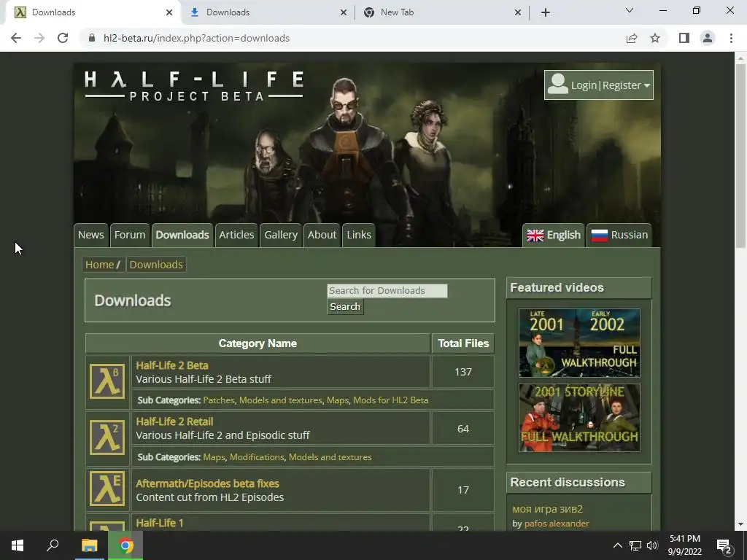Click the browser back arrow

pyautogui.click(x=16, y=38)
